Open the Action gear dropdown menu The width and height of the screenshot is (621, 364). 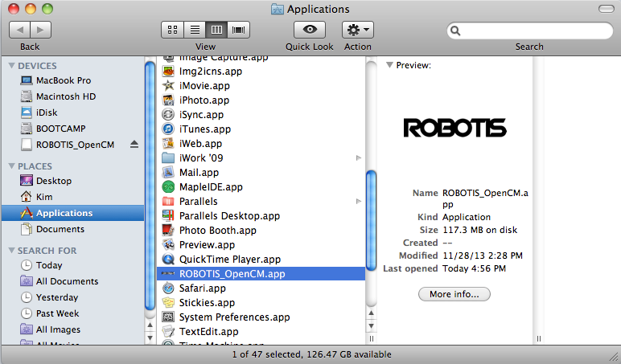click(357, 30)
